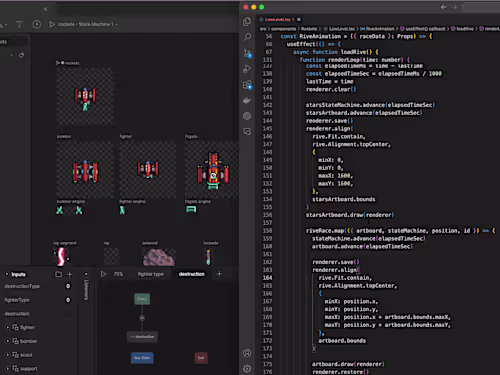Select the left bomber engine sprite
500x375 pixels.
tap(60, 210)
